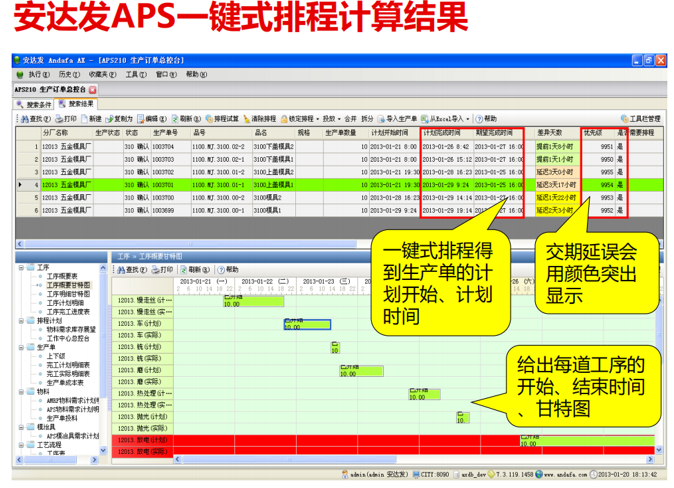Open the 工具 menu
674x488 pixels.
coord(136,74)
